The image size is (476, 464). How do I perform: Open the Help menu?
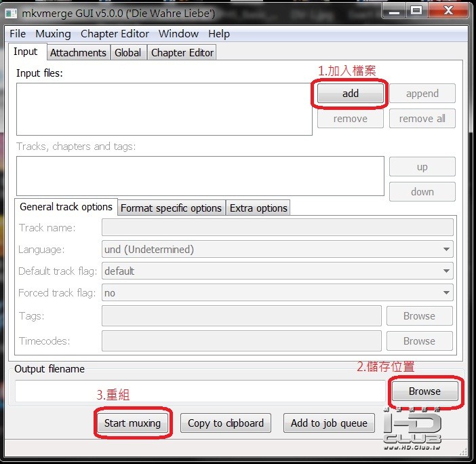[219, 34]
